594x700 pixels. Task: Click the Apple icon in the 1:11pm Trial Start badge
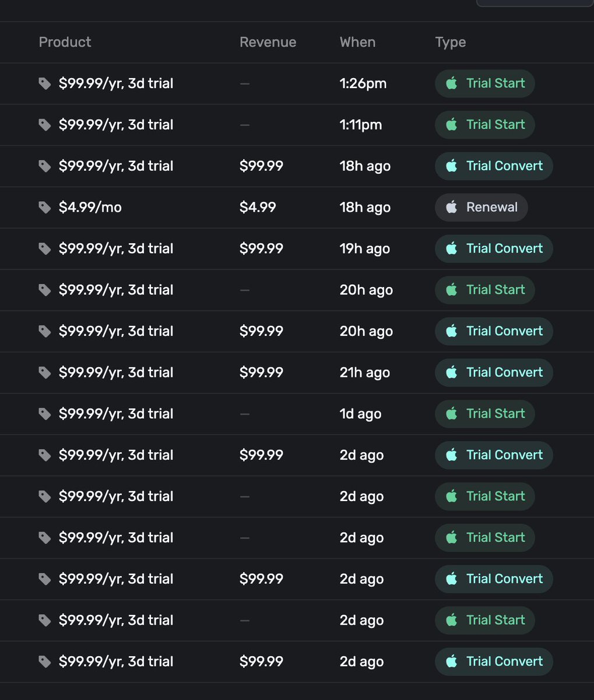(x=451, y=124)
